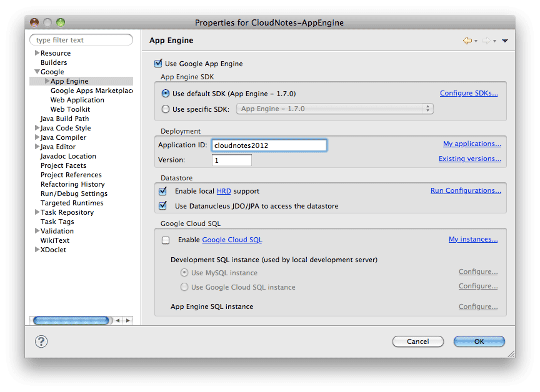Collapse the Google tree node
This screenshot has width=540, height=392.
pyautogui.click(x=37, y=72)
